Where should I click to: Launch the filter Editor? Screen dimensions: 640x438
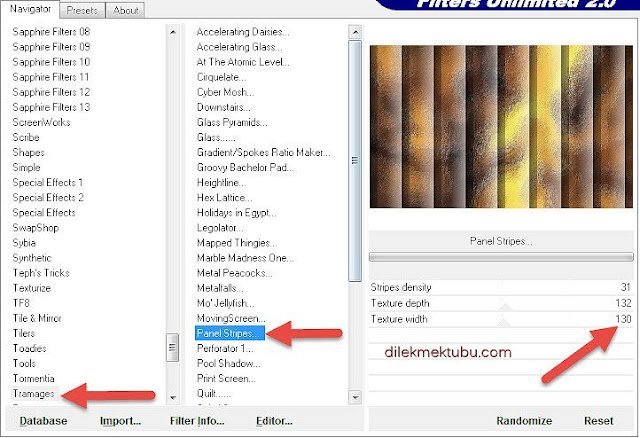pos(274,421)
